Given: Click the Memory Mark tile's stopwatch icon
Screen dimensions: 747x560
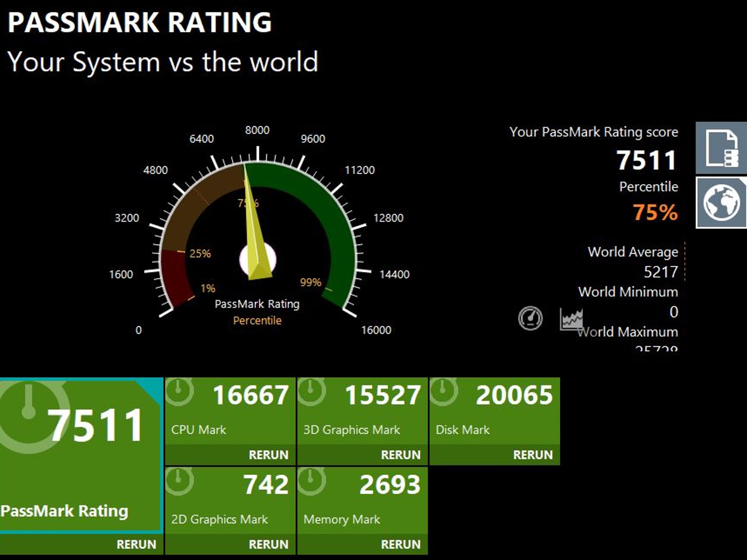Looking at the screenshot, I should [x=311, y=481].
